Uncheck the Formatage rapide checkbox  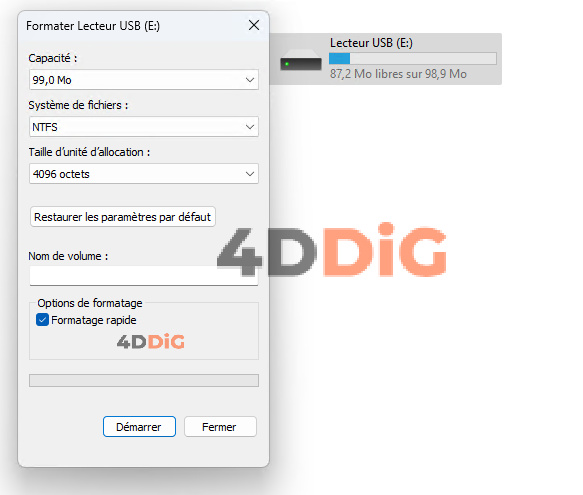[42, 320]
